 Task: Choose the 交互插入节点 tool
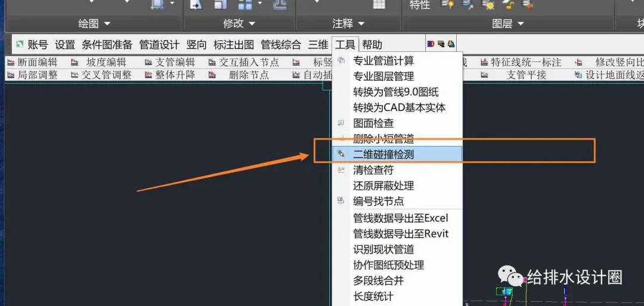click(244, 63)
